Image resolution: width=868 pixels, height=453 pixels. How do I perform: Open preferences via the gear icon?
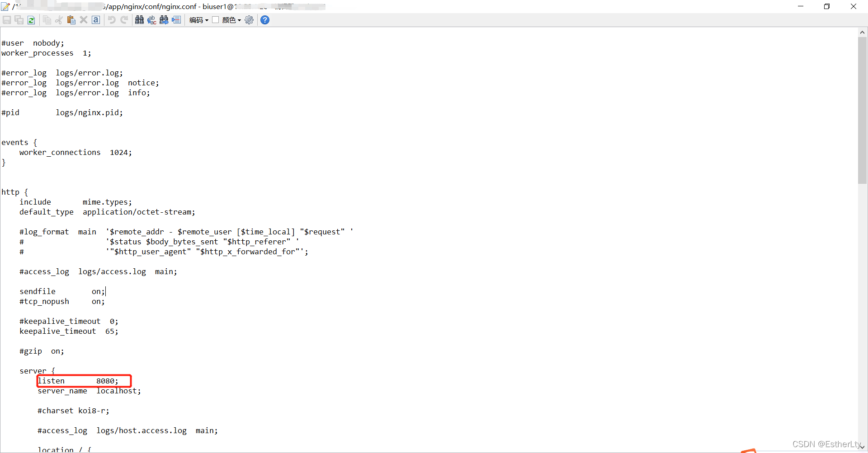pos(249,20)
